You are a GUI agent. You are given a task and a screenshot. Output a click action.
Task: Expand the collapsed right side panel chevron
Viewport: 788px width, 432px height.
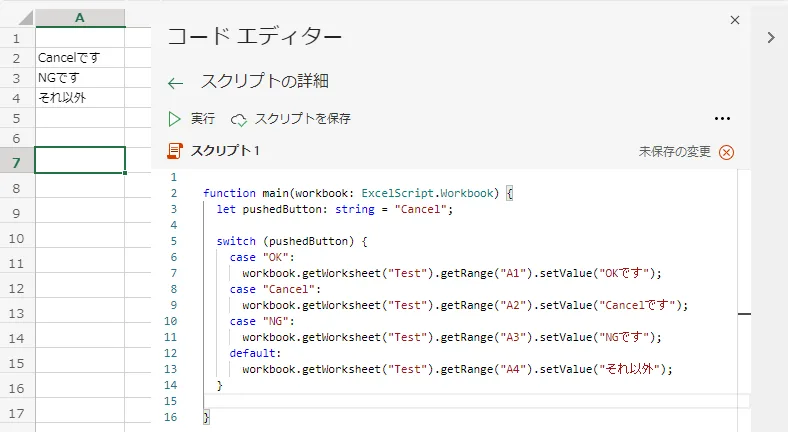pos(770,37)
